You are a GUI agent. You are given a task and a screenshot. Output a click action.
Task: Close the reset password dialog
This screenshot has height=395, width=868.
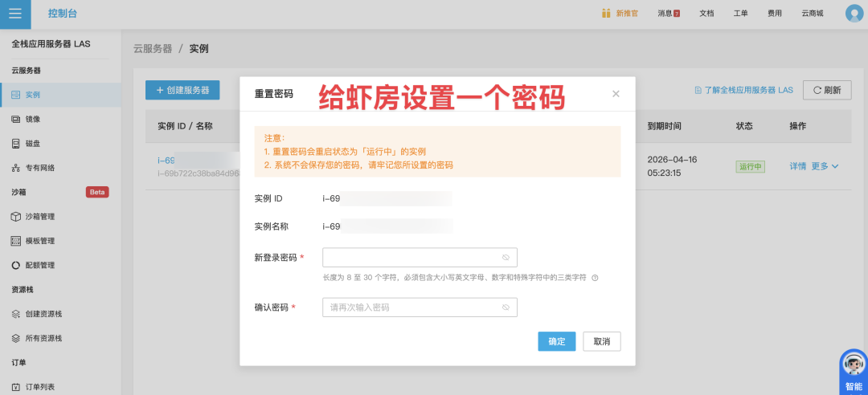coord(616,94)
